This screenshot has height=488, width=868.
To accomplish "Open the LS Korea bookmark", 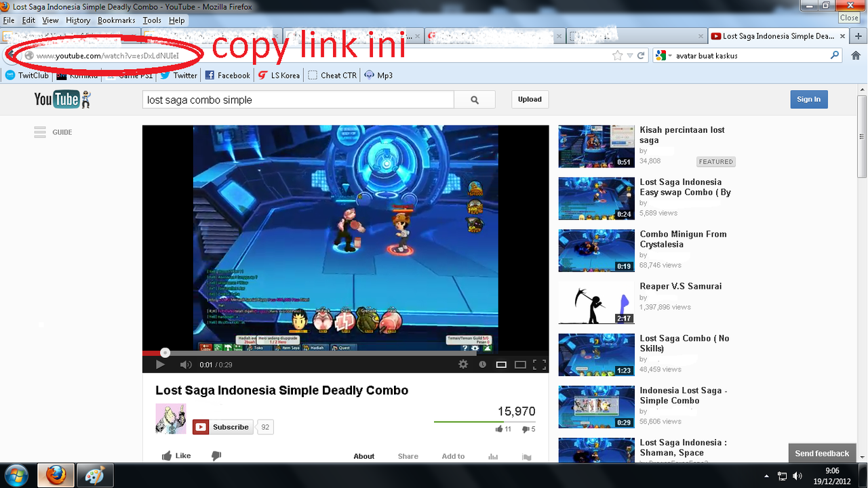I will 279,75.
